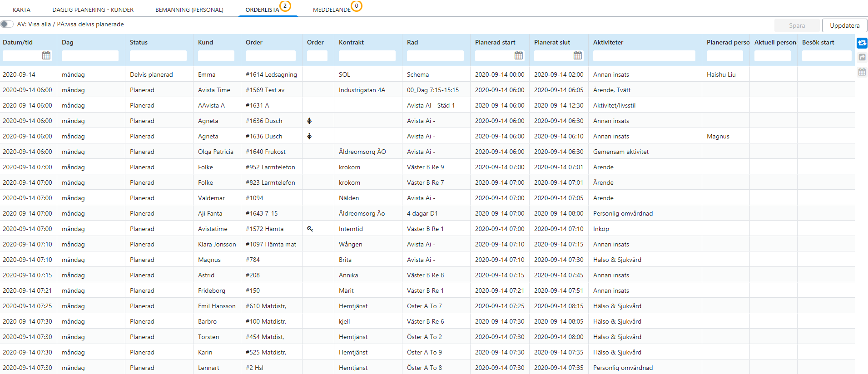Click the Status column header
The width and height of the screenshot is (868, 374).
[x=139, y=42]
